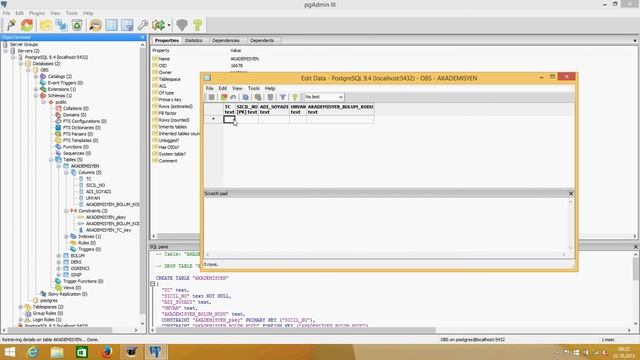Click the grey Guru hint icon

(x=182, y=25)
